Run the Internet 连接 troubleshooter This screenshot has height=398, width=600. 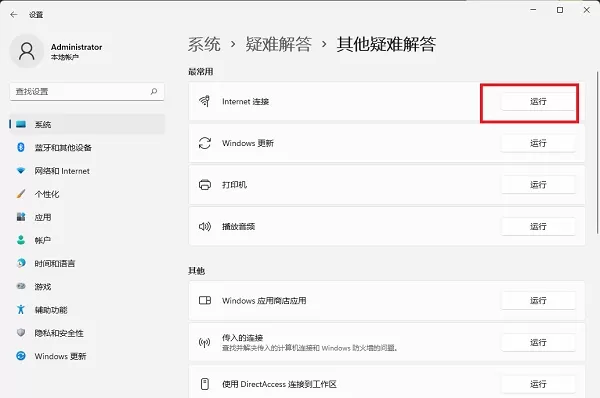(538, 101)
